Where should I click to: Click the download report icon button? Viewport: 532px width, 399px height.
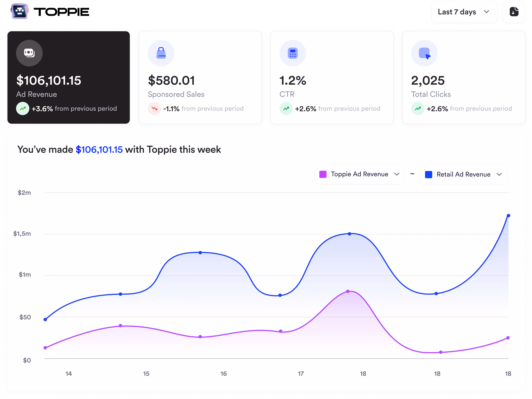point(514,12)
